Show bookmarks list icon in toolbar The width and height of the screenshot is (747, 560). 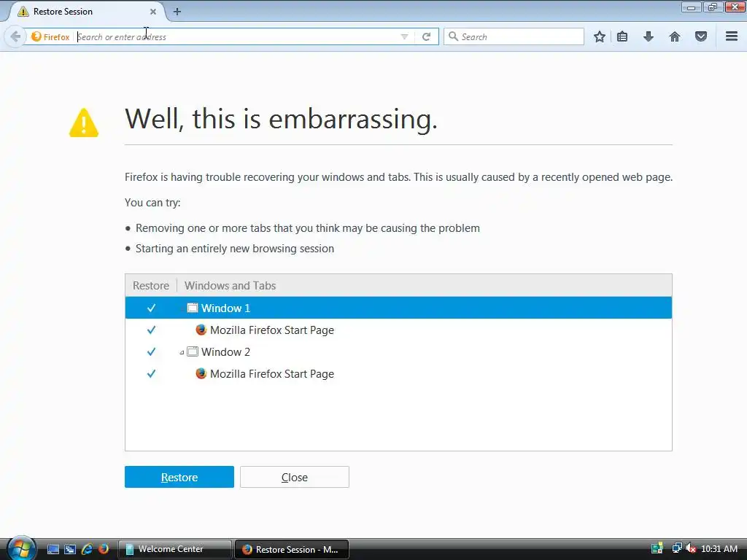(622, 36)
